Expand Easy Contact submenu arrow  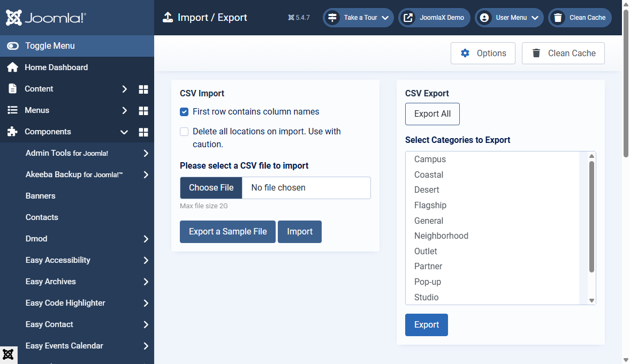146,324
